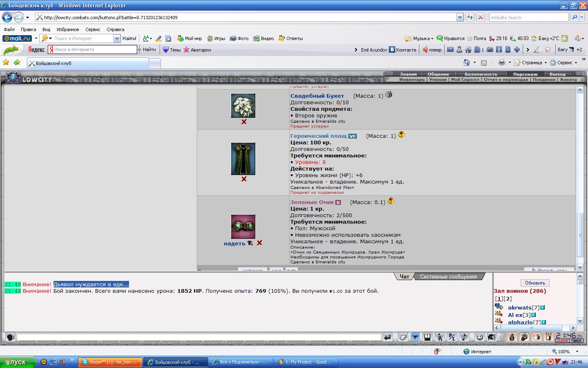Image resolution: width=588 pixels, height=368 pixels.
Task: Click the EXIT door icon
Action: coord(549,337)
